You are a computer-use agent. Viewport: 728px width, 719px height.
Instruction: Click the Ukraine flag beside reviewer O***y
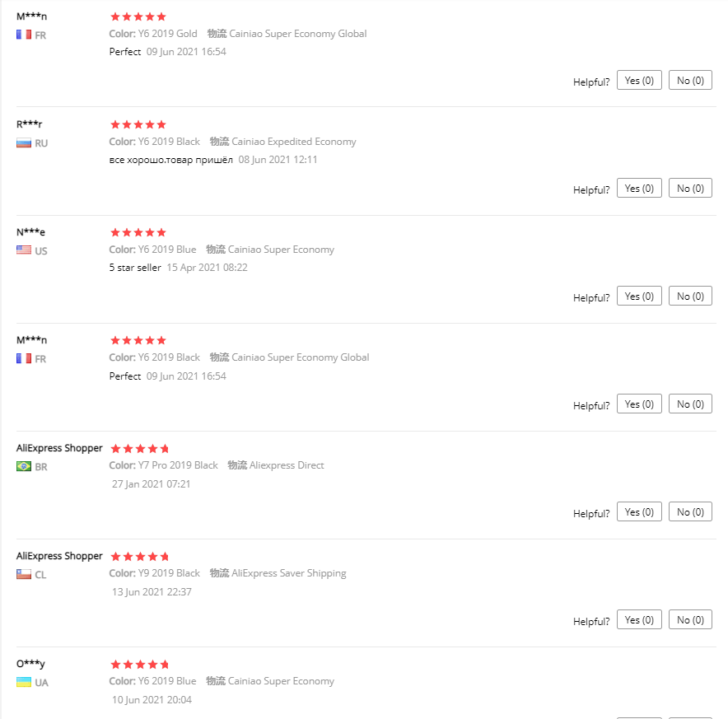[x=24, y=682]
